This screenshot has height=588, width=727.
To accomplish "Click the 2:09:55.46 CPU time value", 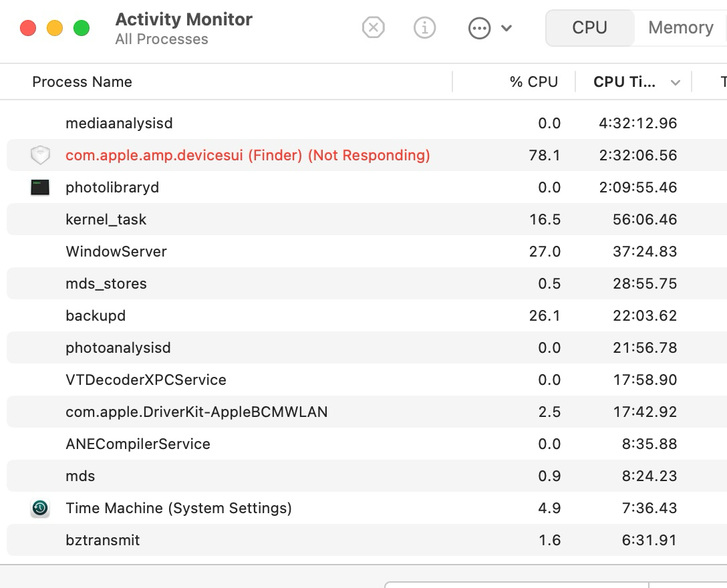I will coord(637,187).
